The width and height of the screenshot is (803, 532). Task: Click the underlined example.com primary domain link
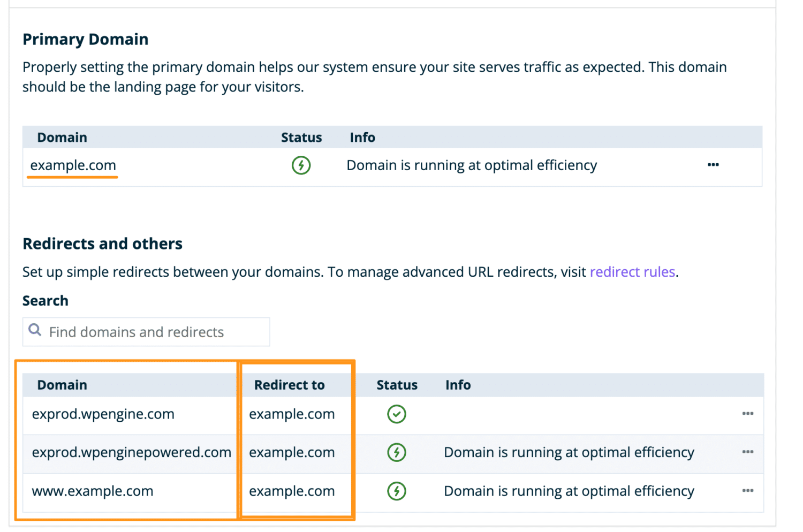pyautogui.click(x=72, y=165)
